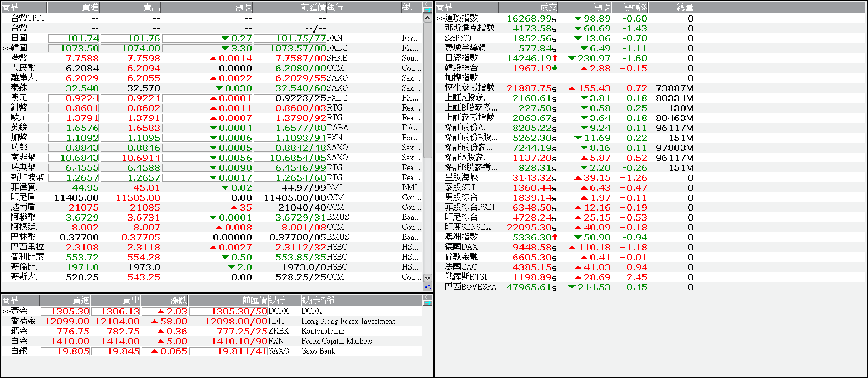Select the 倫敦金融 index row
This screenshot has width=868, height=378.
(651, 257)
